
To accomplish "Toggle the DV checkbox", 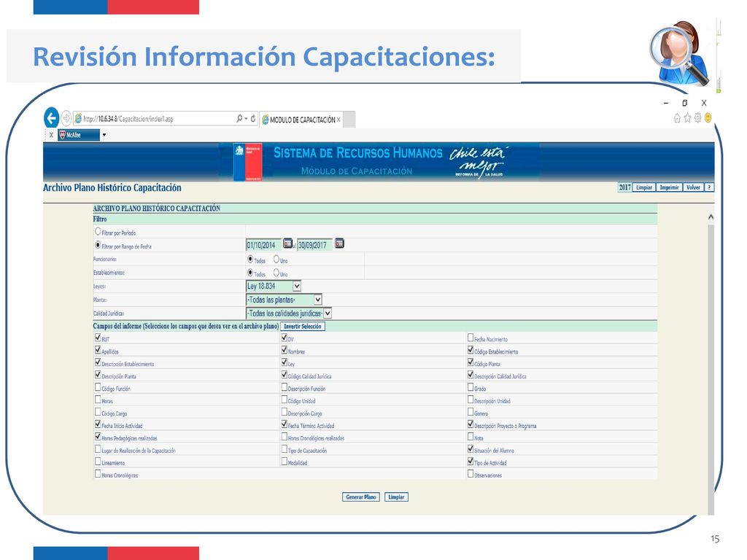I will click(284, 338).
